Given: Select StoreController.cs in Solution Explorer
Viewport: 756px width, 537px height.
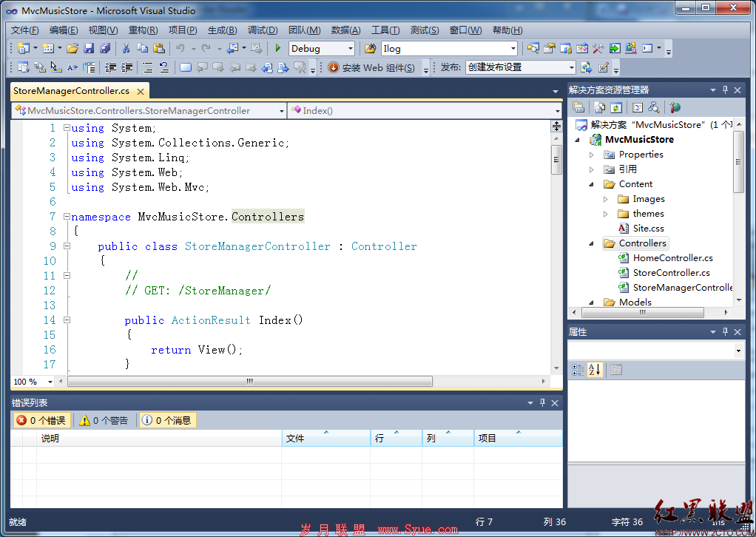Looking at the screenshot, I should tap(671, 273).
